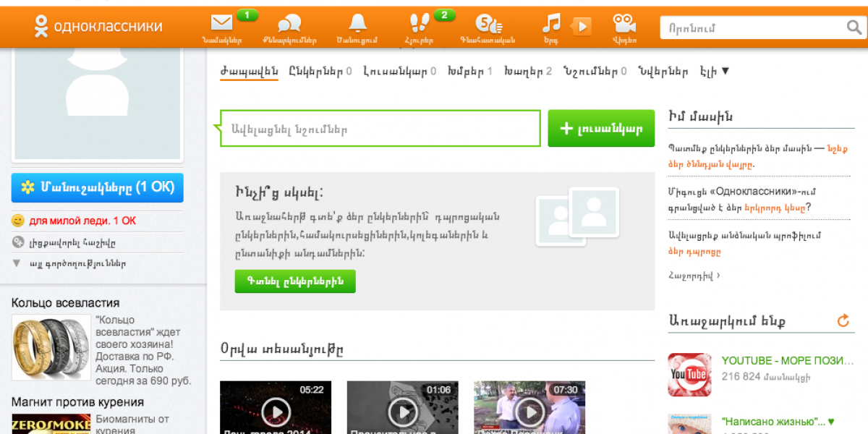
Task: Open music note icon
Action: click(552, 24)
